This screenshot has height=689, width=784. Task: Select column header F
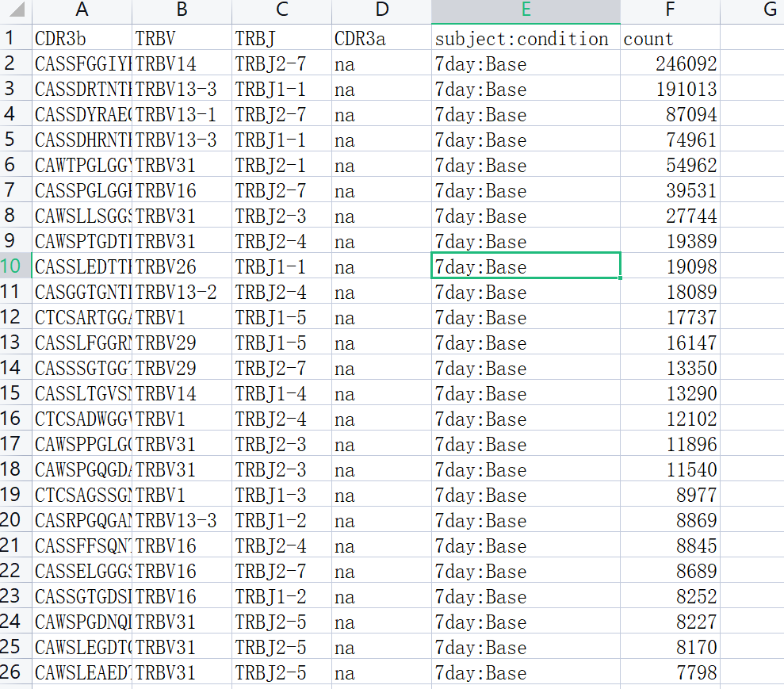(670, 10)
